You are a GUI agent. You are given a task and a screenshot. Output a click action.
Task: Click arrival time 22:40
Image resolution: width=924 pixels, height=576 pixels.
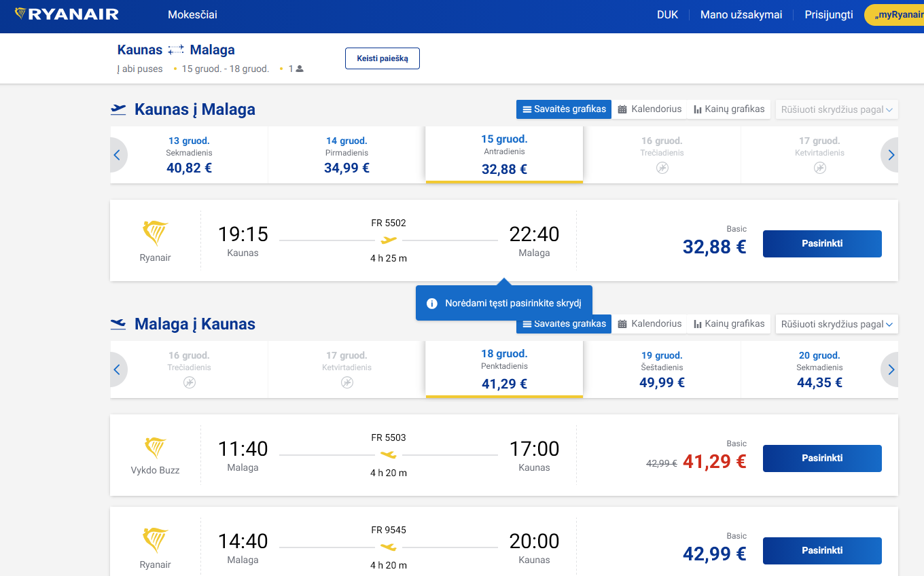[x=534, y=234]
